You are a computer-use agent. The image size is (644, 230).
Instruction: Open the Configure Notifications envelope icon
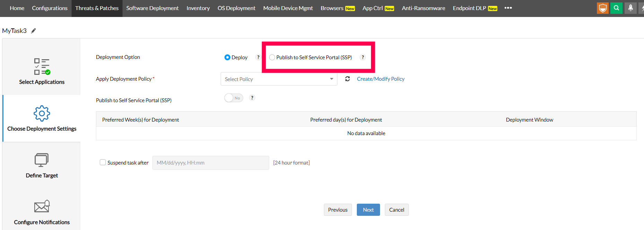point(42,206)
